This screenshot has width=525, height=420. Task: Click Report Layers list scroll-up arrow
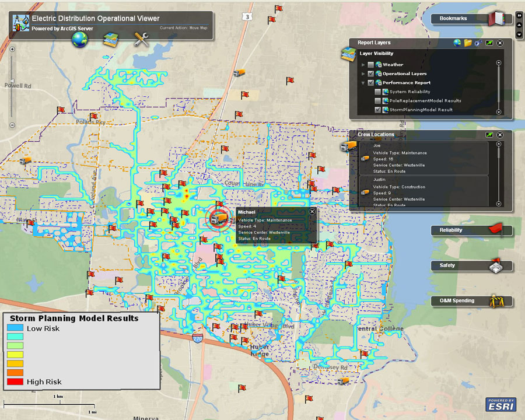tap(499, 62)
